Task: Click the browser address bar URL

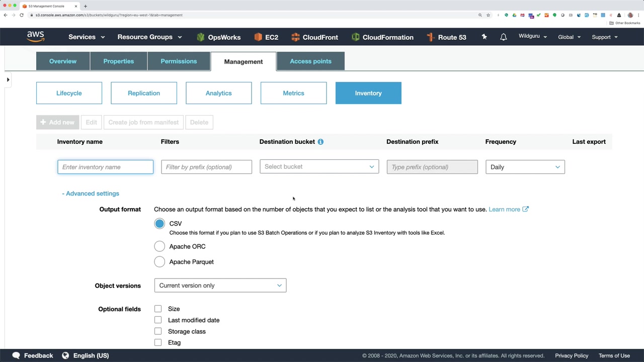Action: (109, 15)
